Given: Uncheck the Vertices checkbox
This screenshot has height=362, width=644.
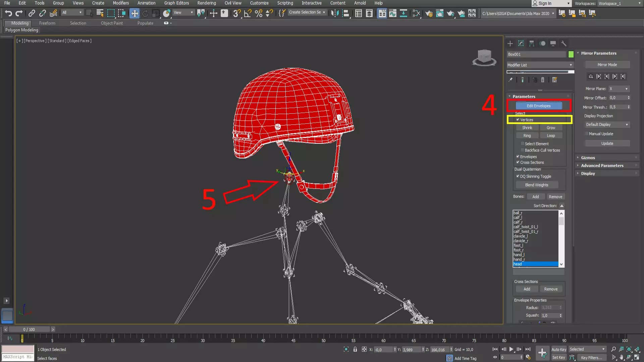Looking at the screenshot, I should click(x=518, y=120).
